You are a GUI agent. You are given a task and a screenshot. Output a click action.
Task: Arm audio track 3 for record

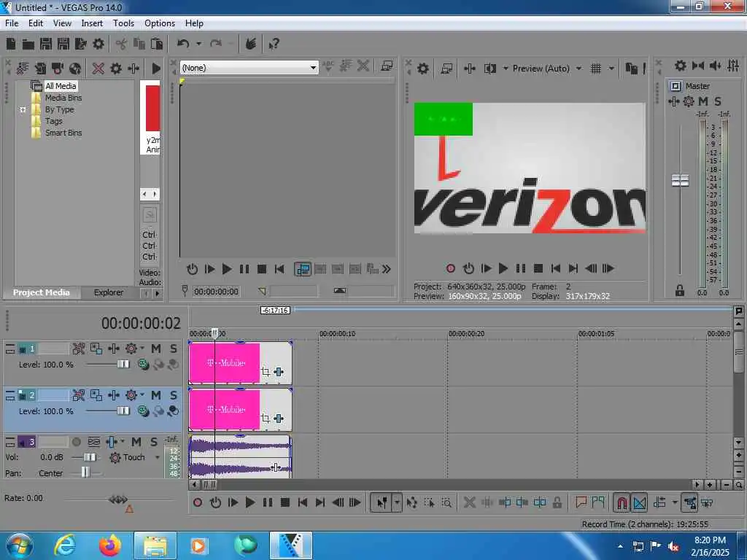point(76,442)
